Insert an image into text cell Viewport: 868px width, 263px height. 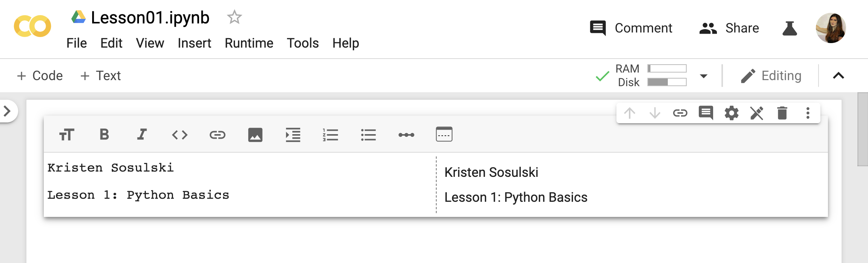coord(255,135)
